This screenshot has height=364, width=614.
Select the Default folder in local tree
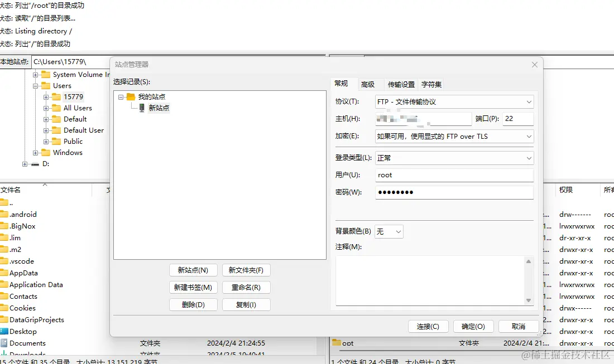pyautogui.click(x=75, y=119)
